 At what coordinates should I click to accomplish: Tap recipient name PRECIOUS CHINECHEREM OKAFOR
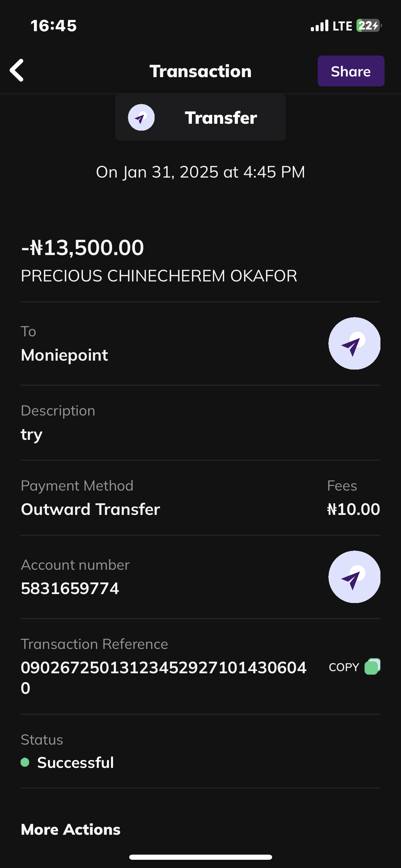[x=159, y=276]
